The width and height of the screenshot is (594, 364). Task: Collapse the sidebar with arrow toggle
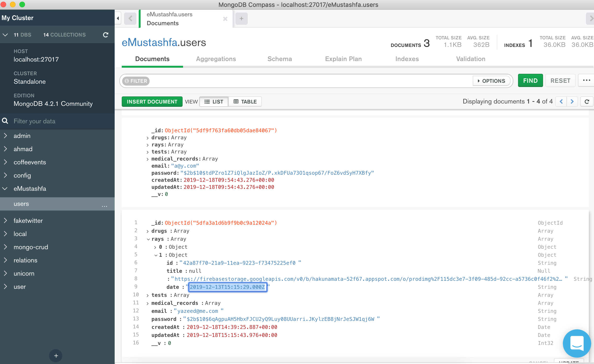click(x=118, y=18)
